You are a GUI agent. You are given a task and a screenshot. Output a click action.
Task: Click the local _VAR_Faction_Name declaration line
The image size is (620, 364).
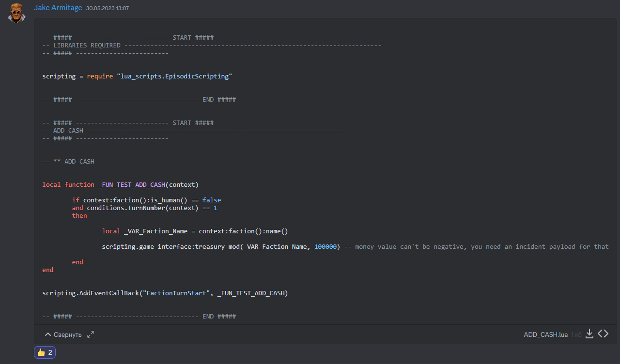click(x=195, y=231)
